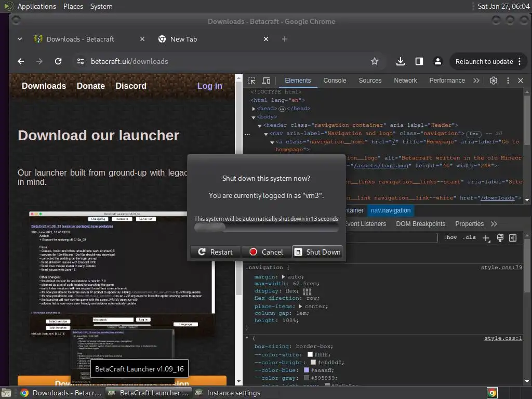Click the inspect element picker icon

251,81
